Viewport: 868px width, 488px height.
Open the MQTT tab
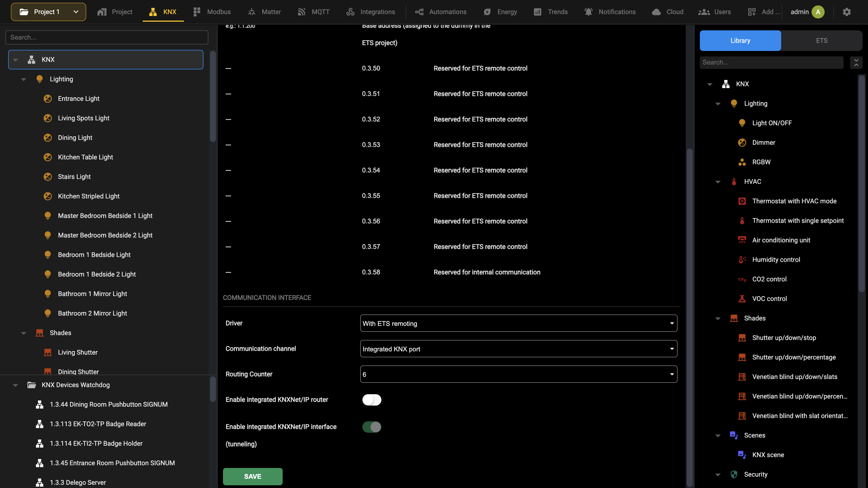(314, 12)
